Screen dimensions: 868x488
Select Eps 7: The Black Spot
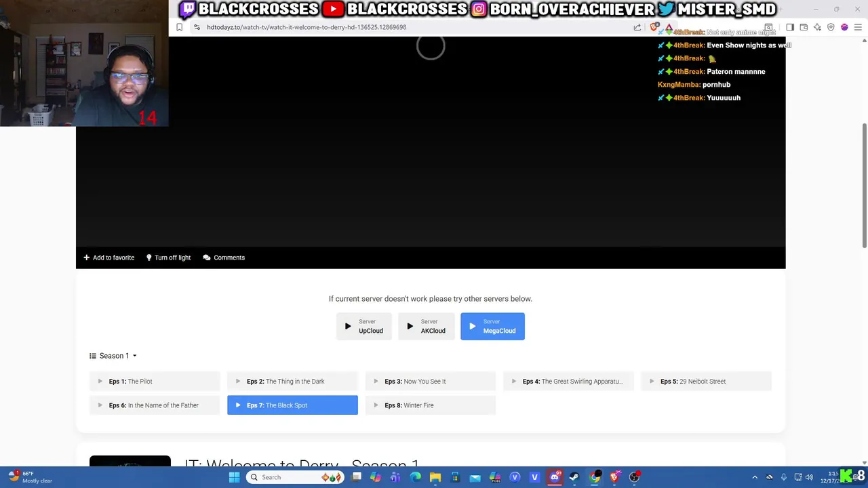coord(292,405)
